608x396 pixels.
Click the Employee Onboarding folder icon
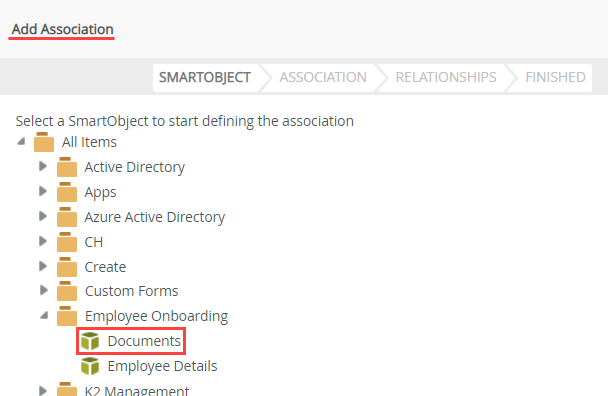[x=67, y=316]
